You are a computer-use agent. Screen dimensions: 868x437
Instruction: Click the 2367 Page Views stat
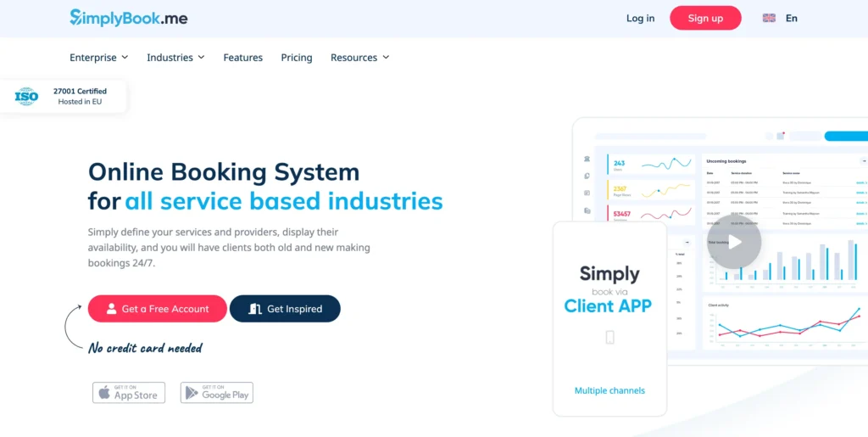(x=651, y=190)
